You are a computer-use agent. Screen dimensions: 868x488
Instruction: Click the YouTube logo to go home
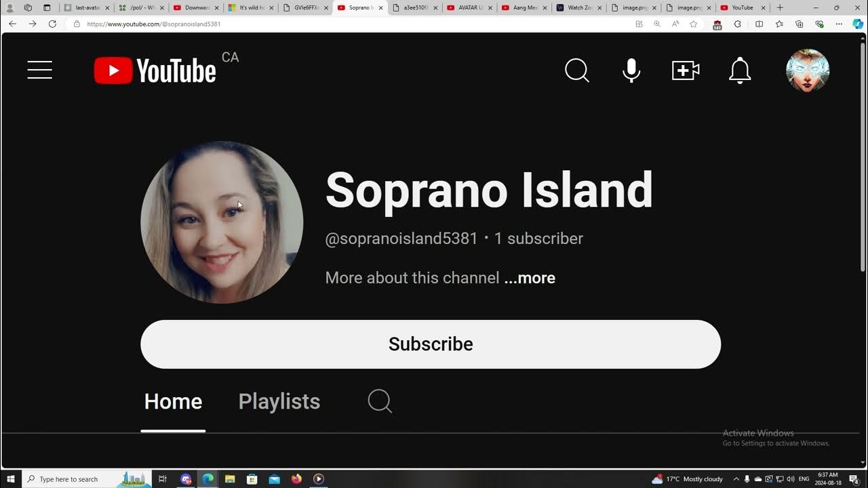coord(155,70)
